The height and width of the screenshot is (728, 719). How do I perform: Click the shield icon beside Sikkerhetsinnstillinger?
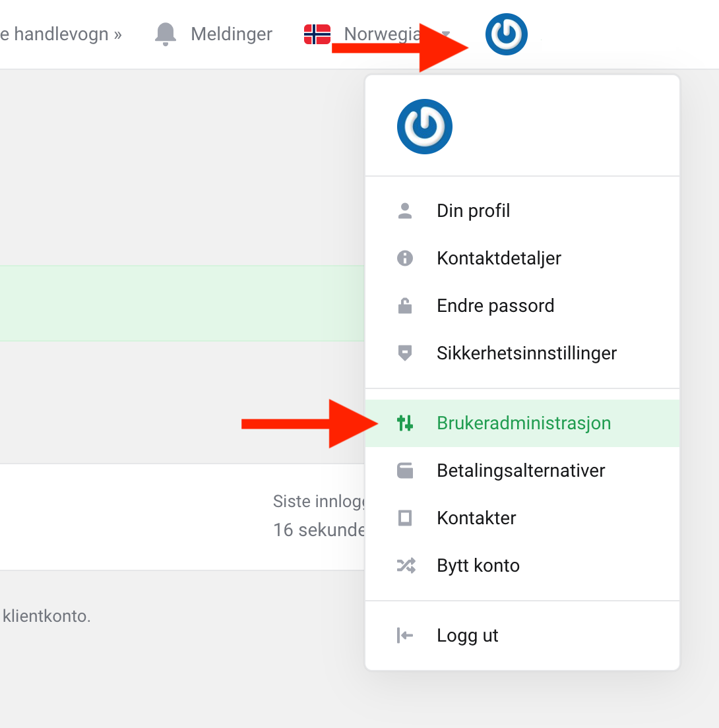(405, 353)
